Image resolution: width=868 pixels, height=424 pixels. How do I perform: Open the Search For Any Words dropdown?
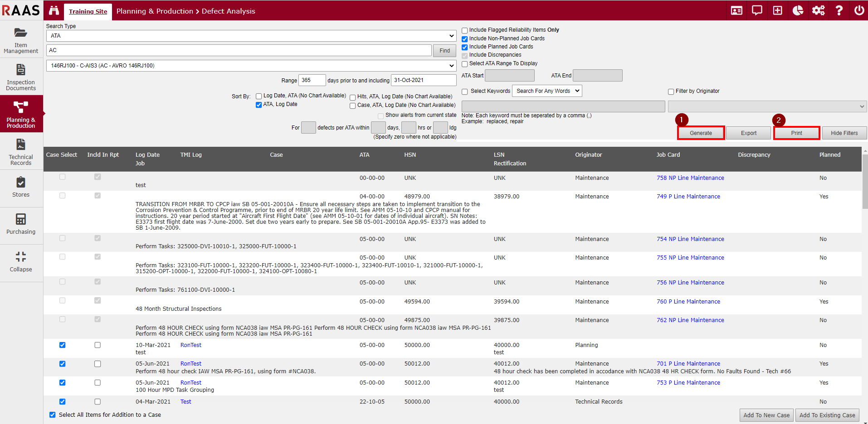coord(547,91)
